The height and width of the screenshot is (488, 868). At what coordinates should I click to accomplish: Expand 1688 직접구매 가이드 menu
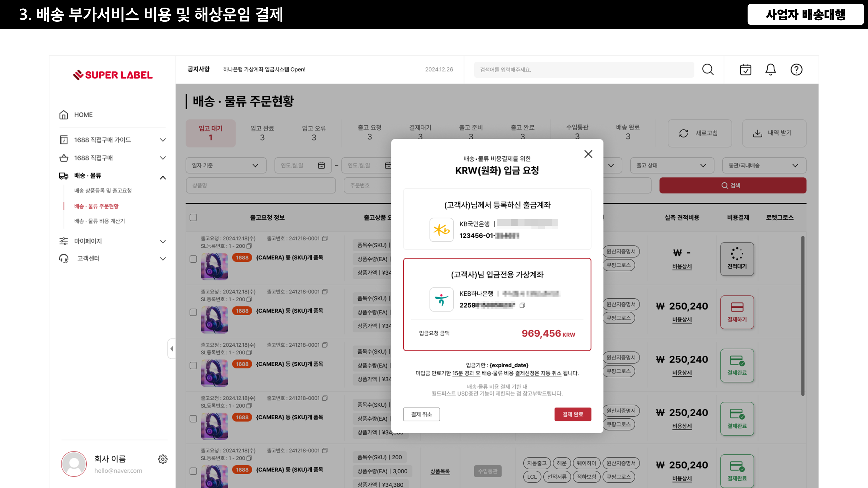(x=163, y=140)
